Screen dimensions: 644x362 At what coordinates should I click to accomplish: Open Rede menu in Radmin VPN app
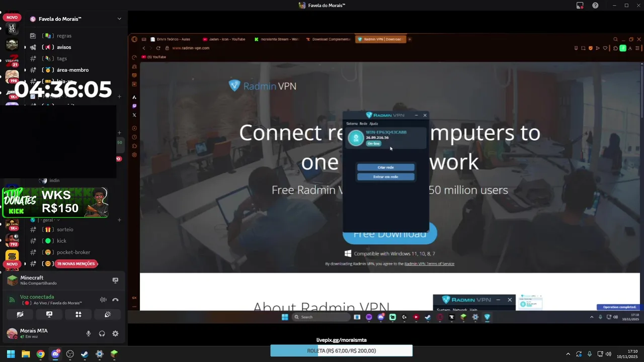pyautogui.click(x=363, y=124)
